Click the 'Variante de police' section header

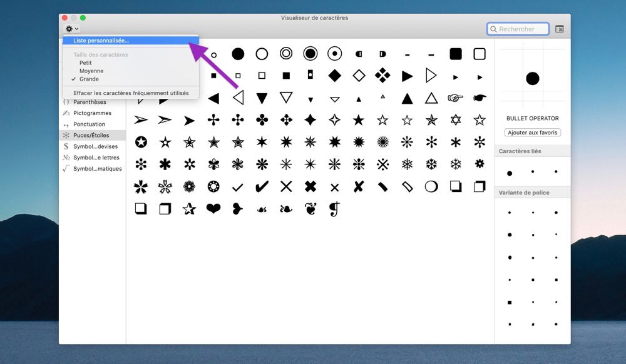click(533, 193)
